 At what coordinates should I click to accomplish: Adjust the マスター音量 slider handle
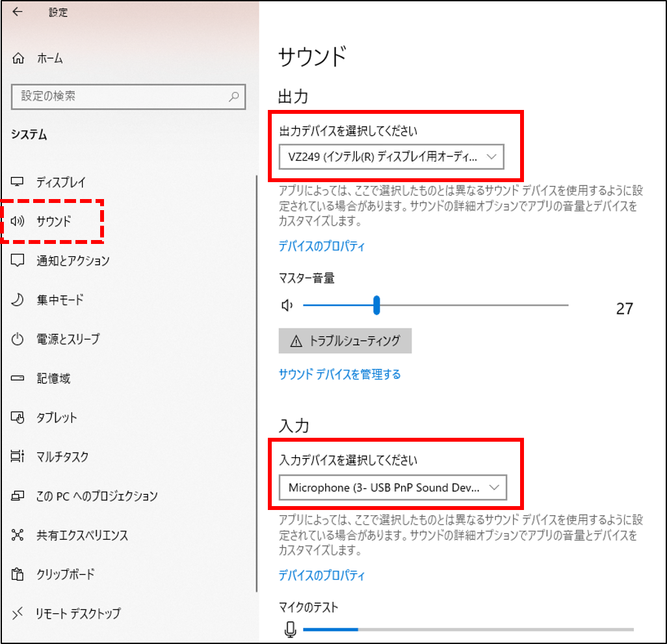[x=377, y=304]
